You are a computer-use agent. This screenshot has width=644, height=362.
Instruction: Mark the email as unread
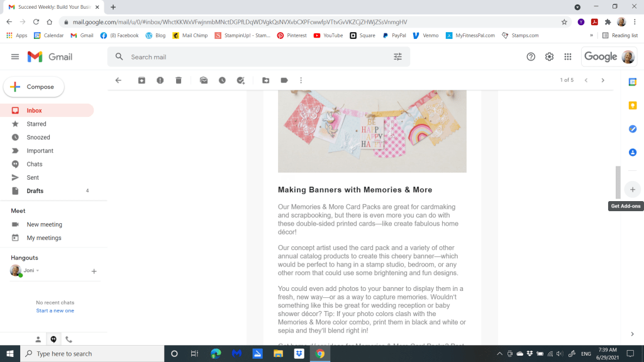[204, 80]
